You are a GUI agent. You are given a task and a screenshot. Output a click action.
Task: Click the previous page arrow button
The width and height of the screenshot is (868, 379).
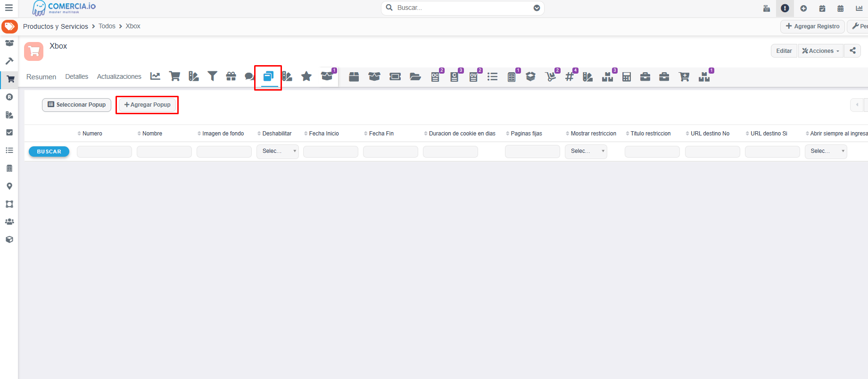coord(857,105)
